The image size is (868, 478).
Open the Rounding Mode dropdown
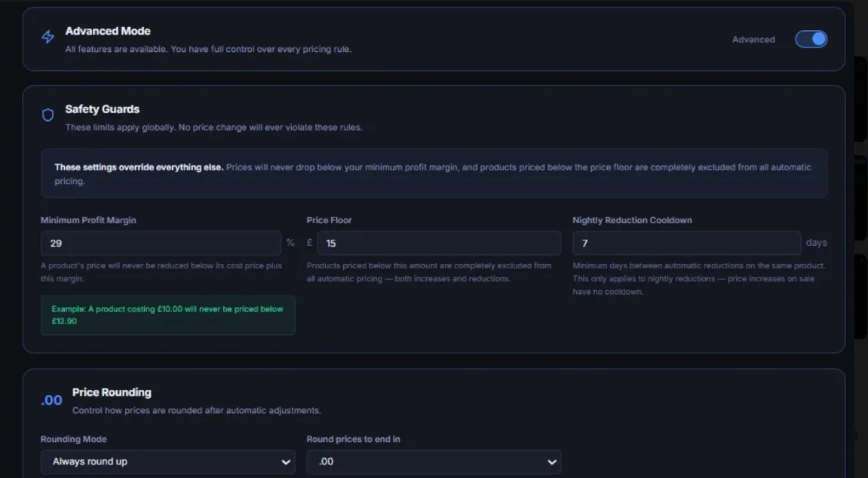coord(167,462)
